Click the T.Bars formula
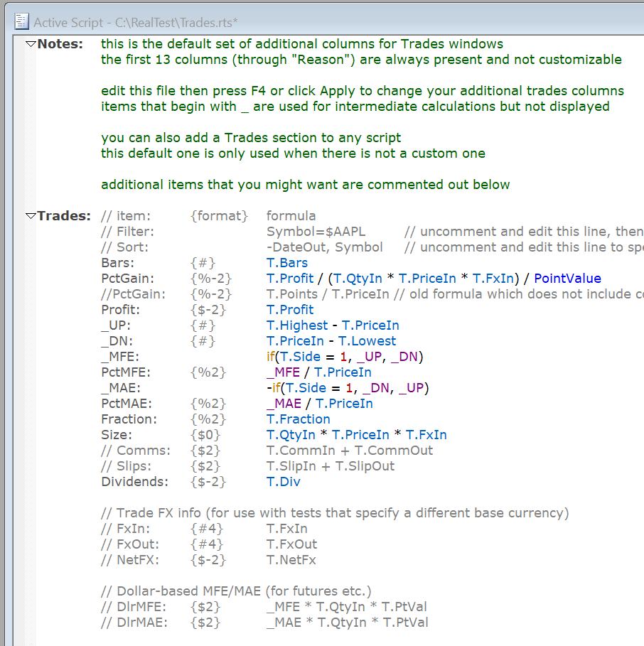This screenshot has height=646, width=644. click(287, 263)
